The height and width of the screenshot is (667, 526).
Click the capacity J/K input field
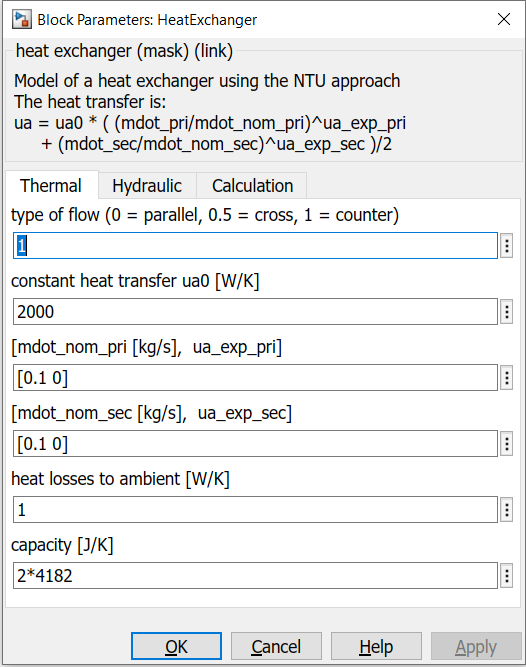point(255,576)
